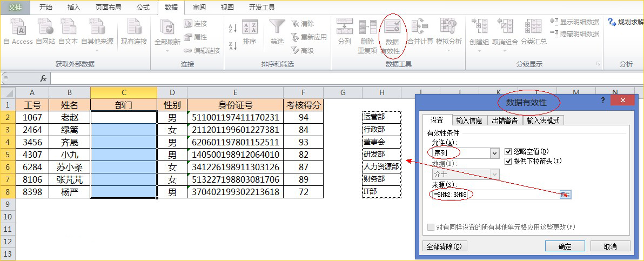Switch to the 页面布局 ribbon tab
The width and height of the screenshot is (644, 261).
(109, 8)
